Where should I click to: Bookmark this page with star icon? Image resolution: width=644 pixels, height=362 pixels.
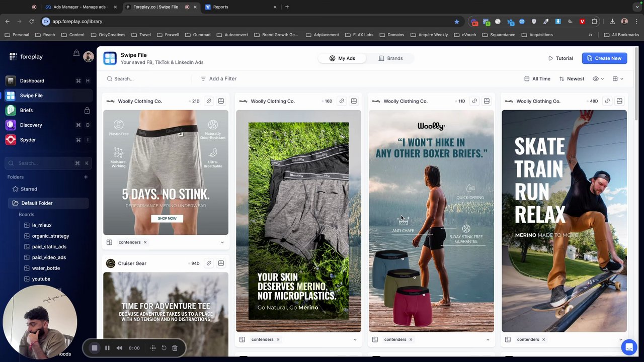[x=456, y=22]
